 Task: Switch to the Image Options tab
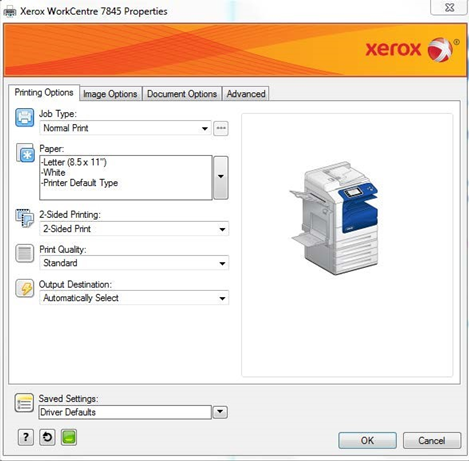pyautogui.click(x=110, y=94)
